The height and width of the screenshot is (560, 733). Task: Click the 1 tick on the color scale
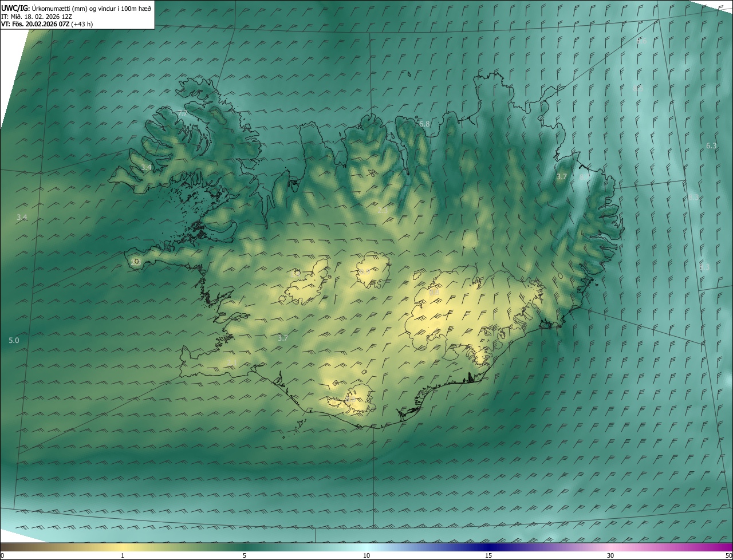pos(123,556)
